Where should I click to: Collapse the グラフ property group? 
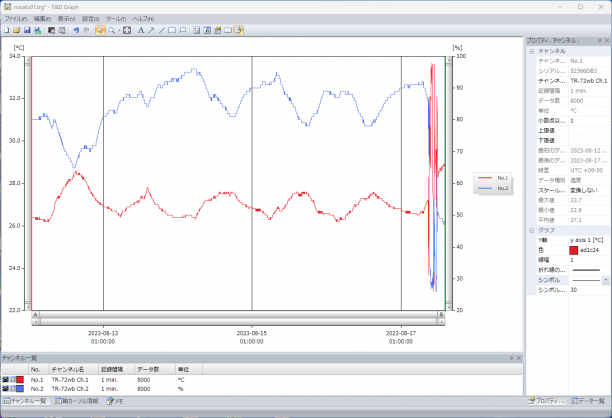click(531, 230)
